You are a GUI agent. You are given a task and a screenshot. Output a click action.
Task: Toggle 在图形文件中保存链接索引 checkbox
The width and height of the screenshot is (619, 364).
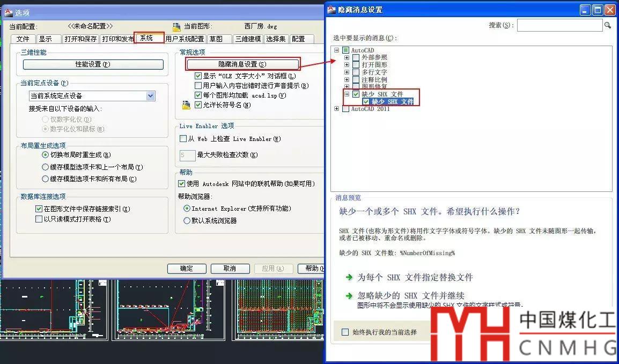click(x=39, y=209)
